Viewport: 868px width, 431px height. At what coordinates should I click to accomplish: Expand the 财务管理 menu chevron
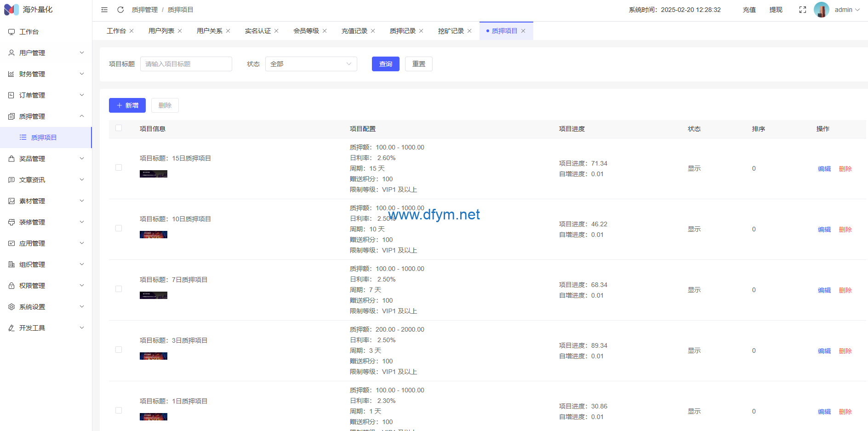[x=82, y=74]
